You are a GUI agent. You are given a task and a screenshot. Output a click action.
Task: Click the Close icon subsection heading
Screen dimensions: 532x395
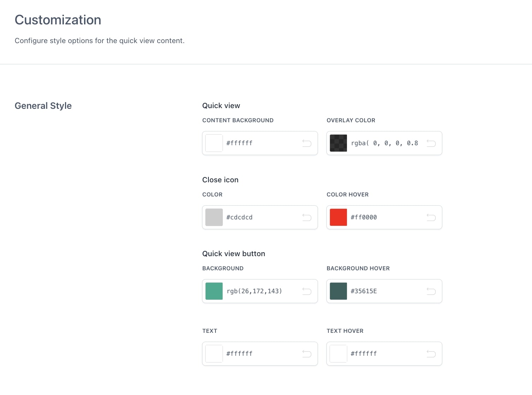[x=220, y=180]
